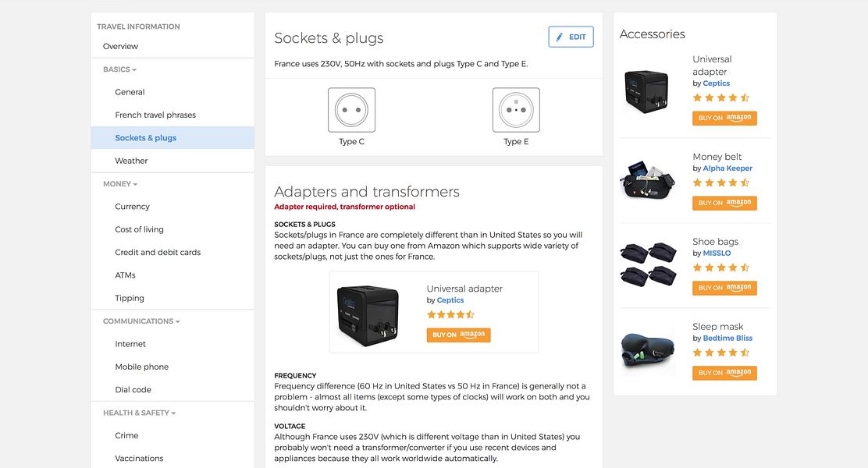The height and width of the screenshot is (468, 868).
Task: Click the Type E socket icon
Action: tap(516, 110)
